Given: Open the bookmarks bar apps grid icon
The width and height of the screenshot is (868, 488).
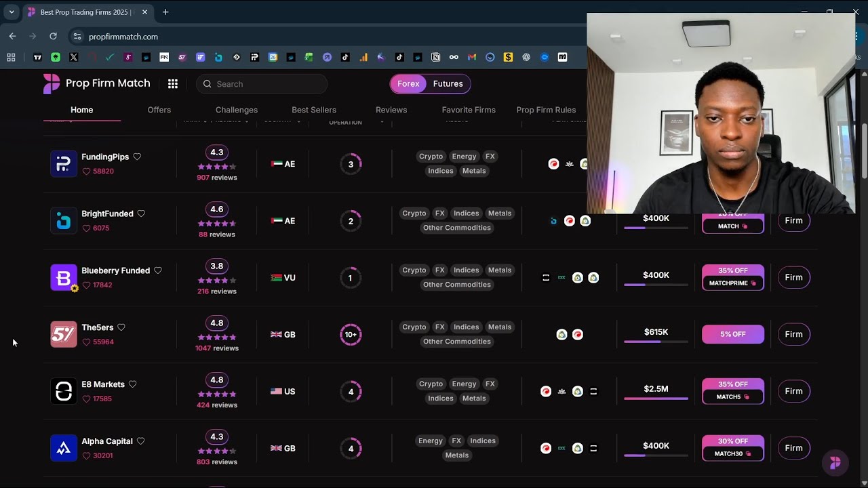Looking at the screenshot, I should click(11, 58).
